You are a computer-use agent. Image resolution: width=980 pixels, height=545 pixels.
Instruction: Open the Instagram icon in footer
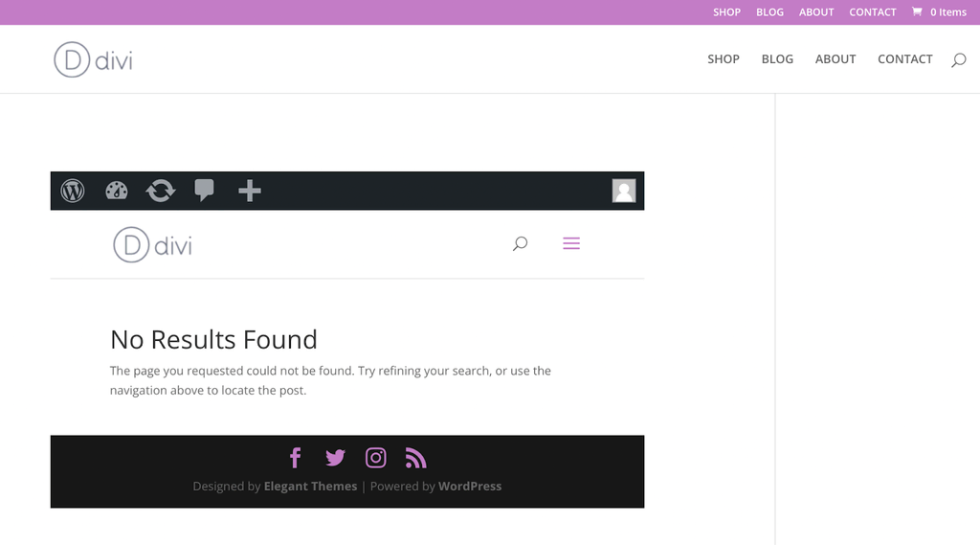(x=375, y=458)
